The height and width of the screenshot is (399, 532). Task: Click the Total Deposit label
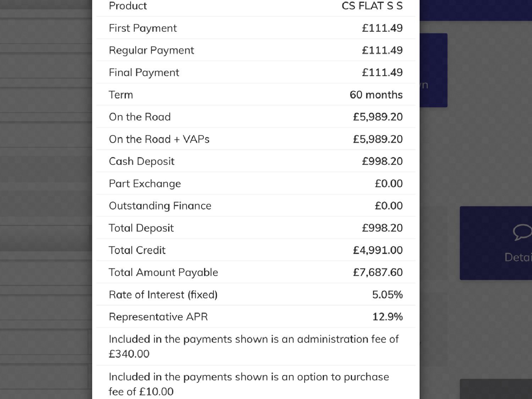point(141,228)
